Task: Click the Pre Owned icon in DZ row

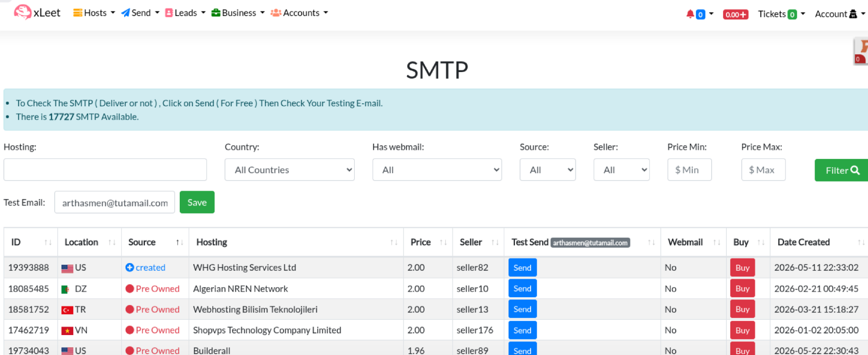Action: click(129, 289)
